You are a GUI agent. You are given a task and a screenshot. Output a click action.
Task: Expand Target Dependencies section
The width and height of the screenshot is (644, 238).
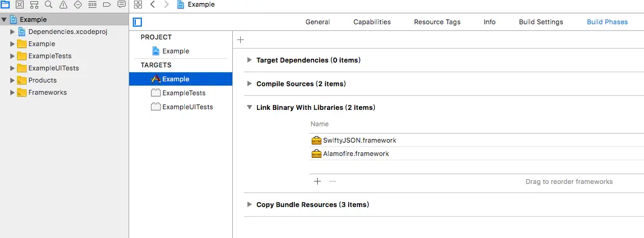coord(249,60)
